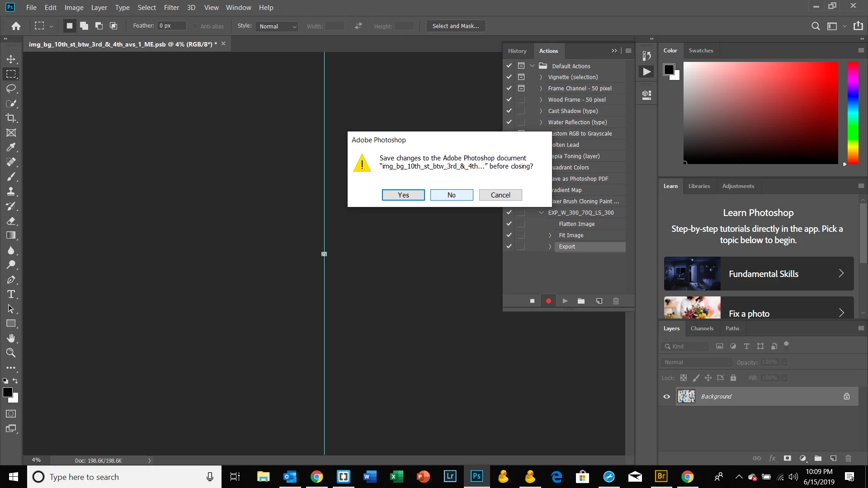
Task: Hide the Background layer with eye icon
Action: click(x=666, y=397)
